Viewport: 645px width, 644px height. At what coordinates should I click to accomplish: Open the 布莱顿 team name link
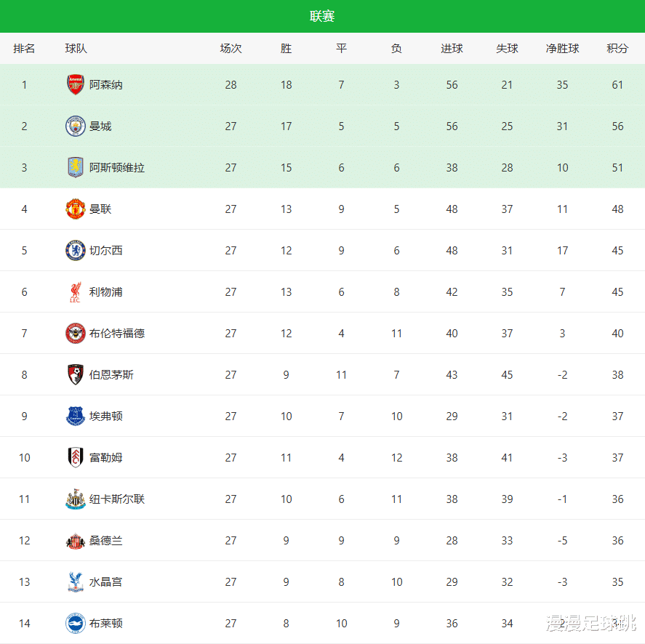106,624
